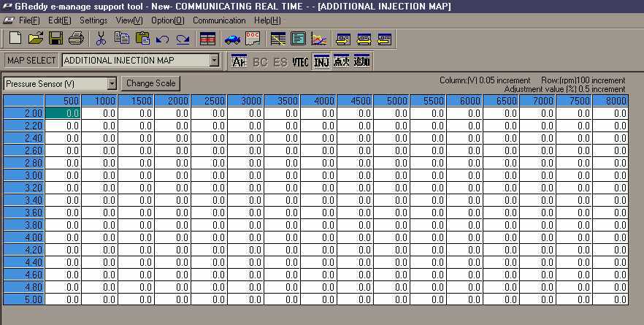Click the blank top-left corner header cell
Screen dimensions: 644x325
24,101
